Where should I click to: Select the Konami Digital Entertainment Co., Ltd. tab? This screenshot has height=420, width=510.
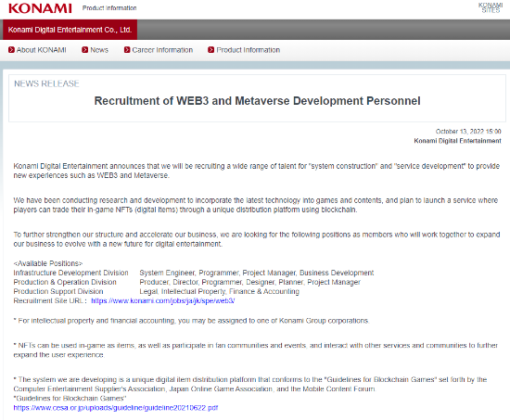click(70, 30)
